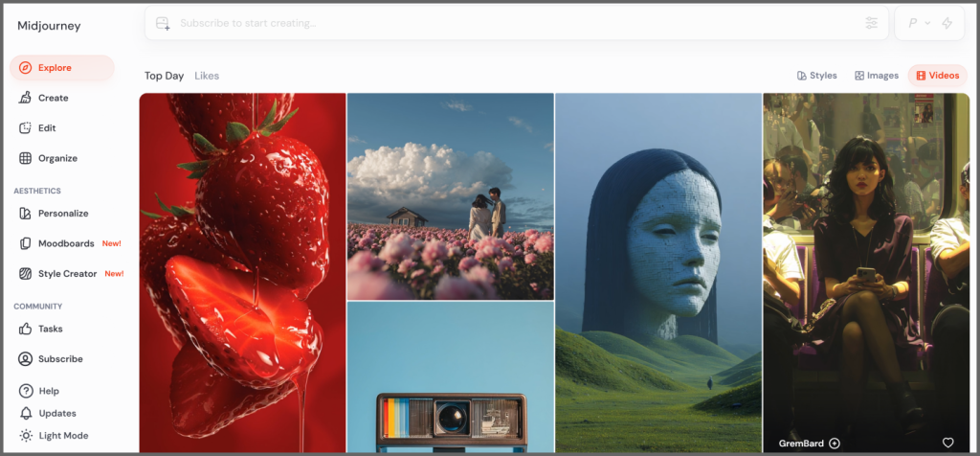
Task: Click the Tasks thumbs-up icon
Action: click(x=25, y=329)
